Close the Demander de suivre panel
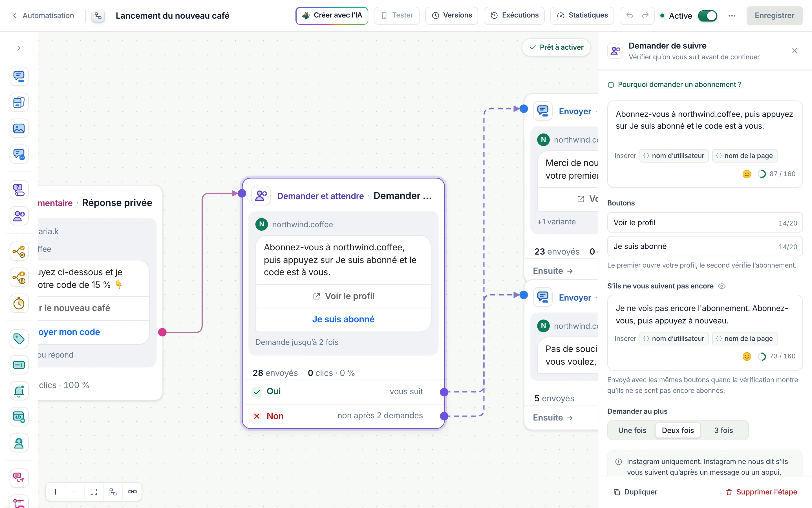Image resolution: width=812 pixels, height=508 pixels. [795, 51]
